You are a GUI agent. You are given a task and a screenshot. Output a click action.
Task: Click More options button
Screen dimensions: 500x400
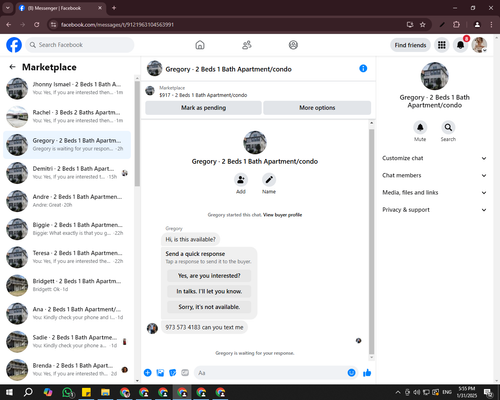pos(317,108)
